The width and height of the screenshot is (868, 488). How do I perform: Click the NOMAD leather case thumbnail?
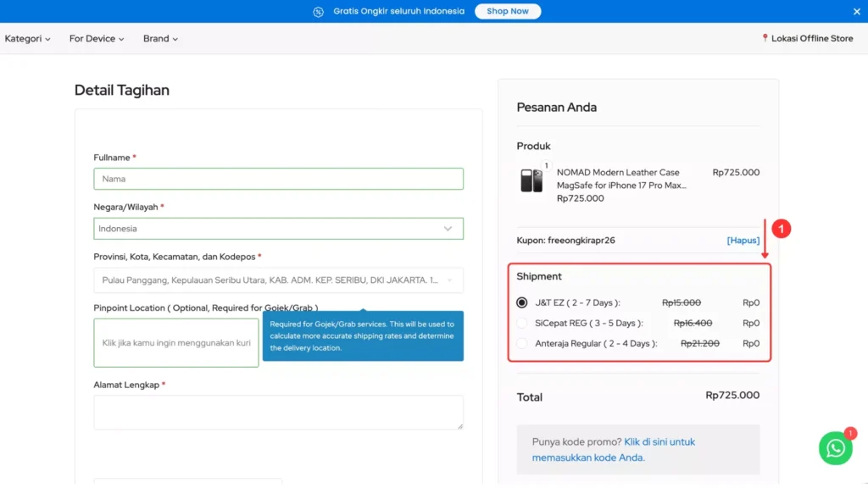531,180
